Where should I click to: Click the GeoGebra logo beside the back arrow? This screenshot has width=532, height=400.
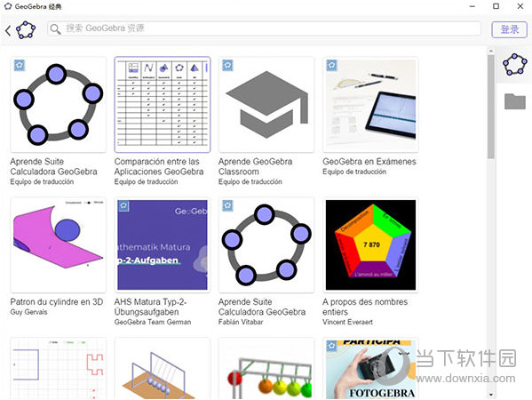26,30
